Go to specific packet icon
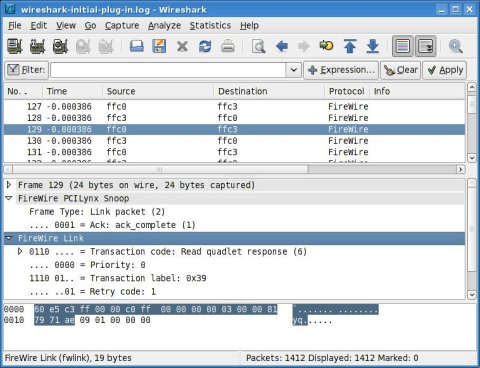Screen dimensions: 480x368 point(326,45)
